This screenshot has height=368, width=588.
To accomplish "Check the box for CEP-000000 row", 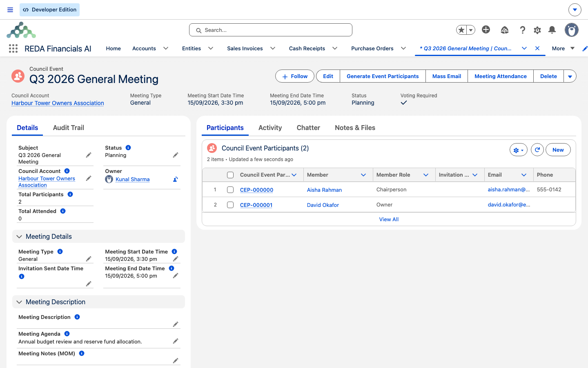I will (230, 190).
